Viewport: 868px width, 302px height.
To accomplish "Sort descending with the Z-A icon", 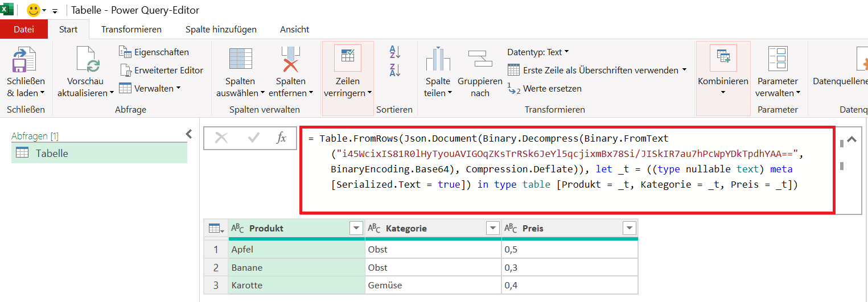I will [395, 70].
